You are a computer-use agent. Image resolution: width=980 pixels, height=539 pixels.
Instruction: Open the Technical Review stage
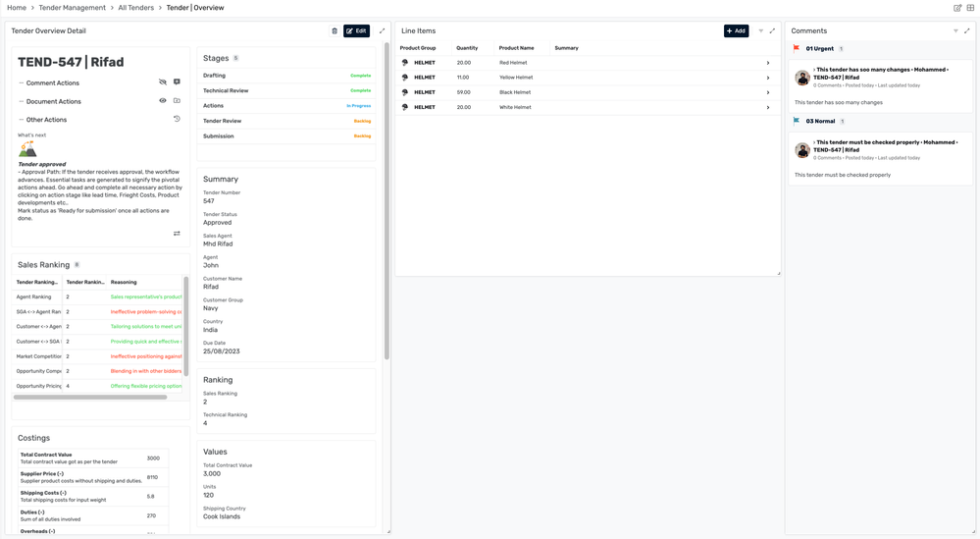286,90
